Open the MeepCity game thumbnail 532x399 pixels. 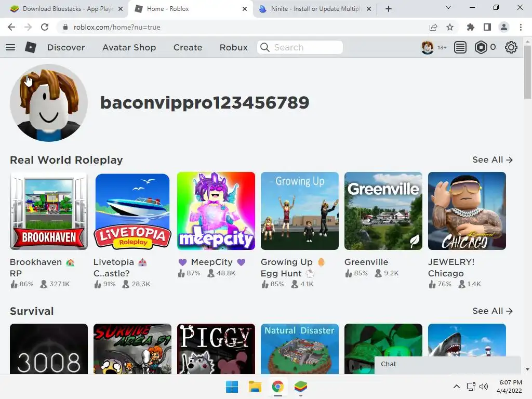coord(216,211)
